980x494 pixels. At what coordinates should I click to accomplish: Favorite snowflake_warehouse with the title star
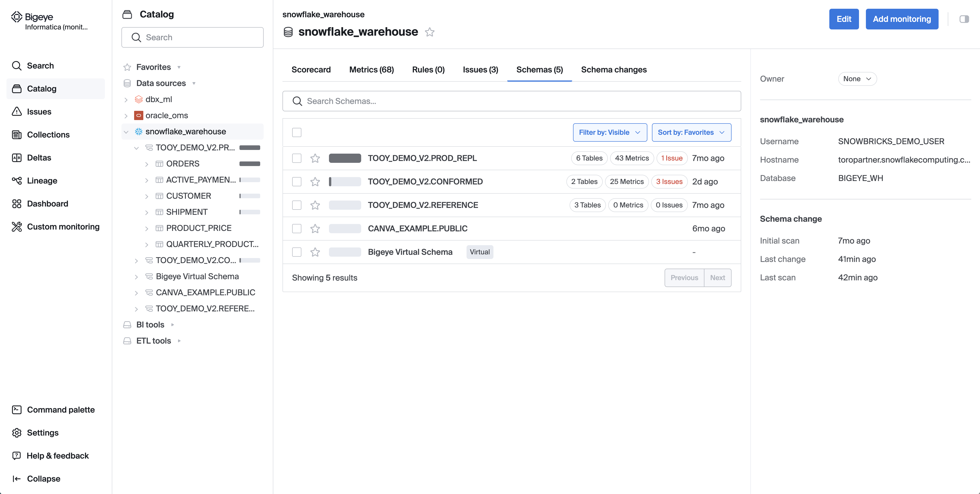click(429, 32)
